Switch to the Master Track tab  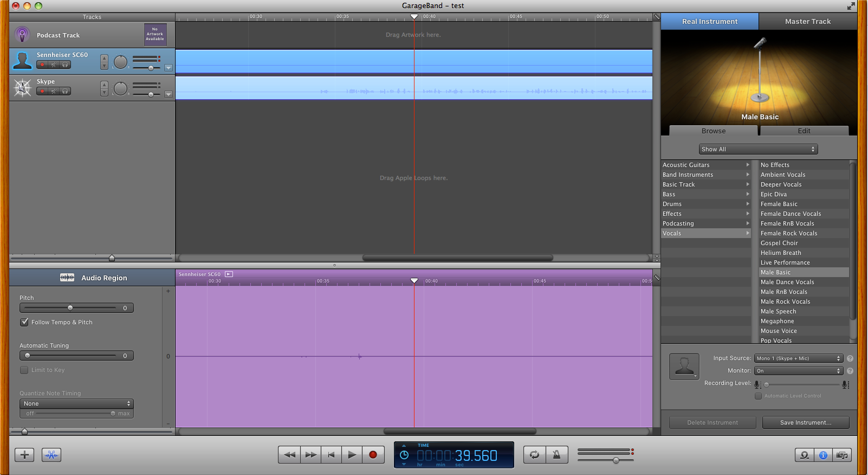tap(808, 21)
